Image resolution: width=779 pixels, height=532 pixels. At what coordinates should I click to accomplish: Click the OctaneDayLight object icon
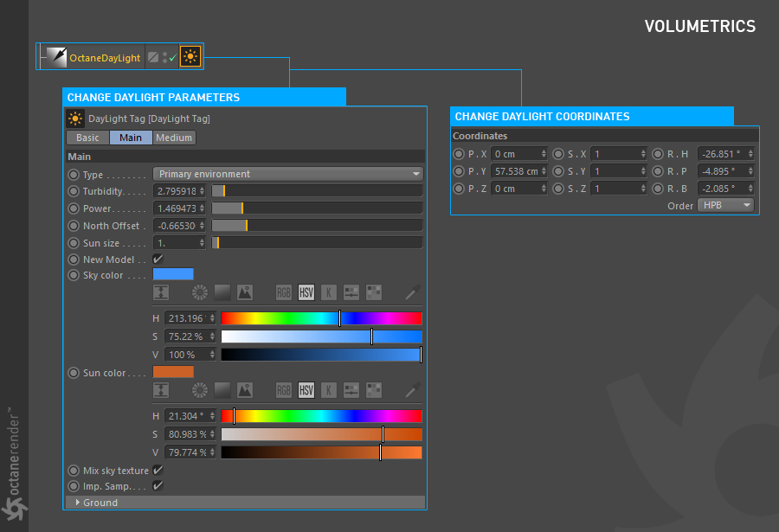pyautogui.click(x=56, y=57)
